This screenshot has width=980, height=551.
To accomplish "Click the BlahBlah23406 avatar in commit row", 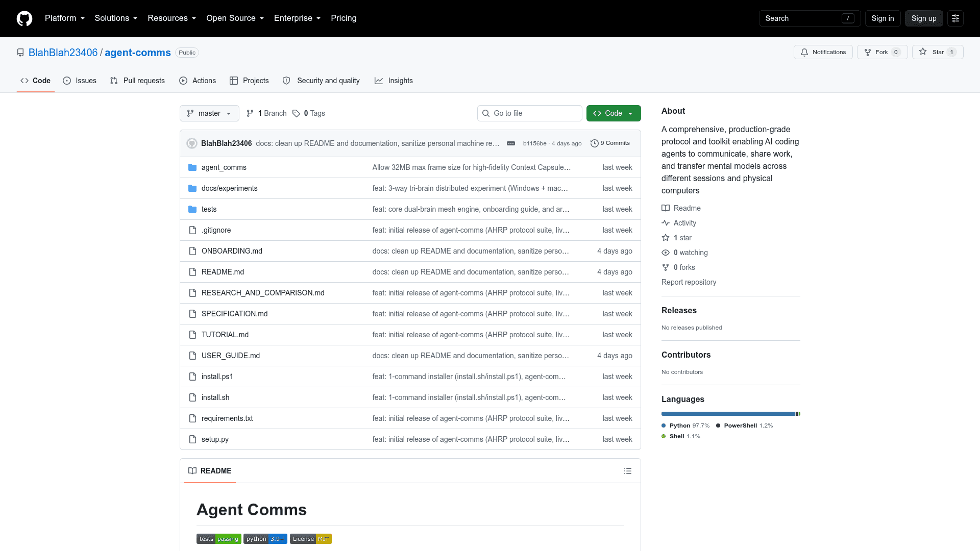I will [x=192, y=143].
